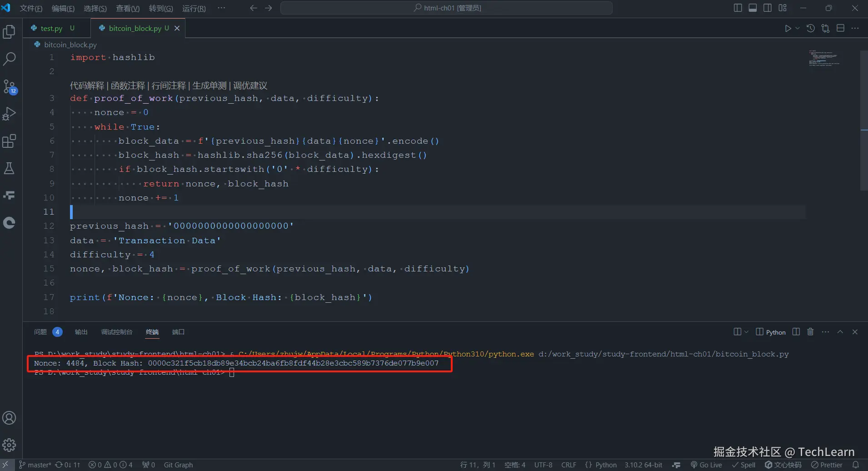The height and width of the screenshot is (471, 868).
Task: Switch to the test.py tab
Action: 52,28
